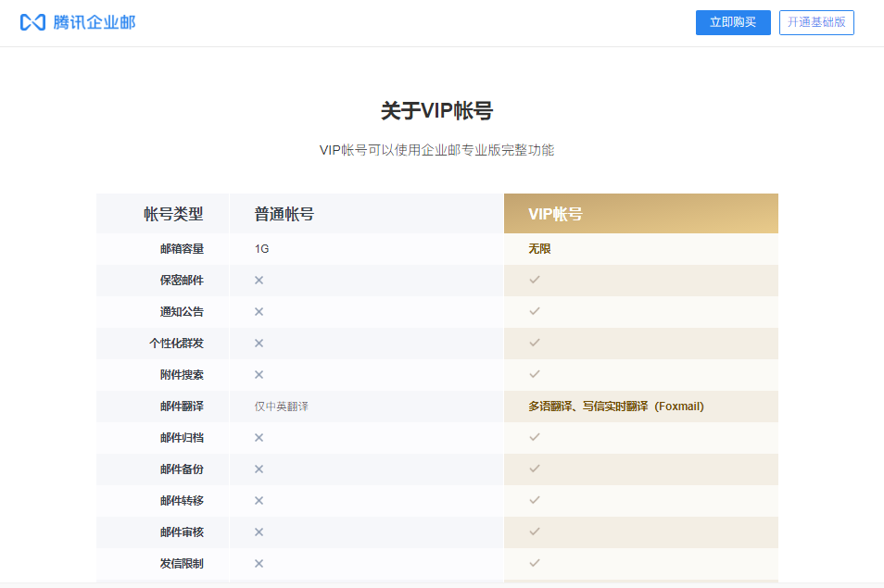
Task: Select the checkmark for 邮件审核 VIP feature
Action: (535, 532)
